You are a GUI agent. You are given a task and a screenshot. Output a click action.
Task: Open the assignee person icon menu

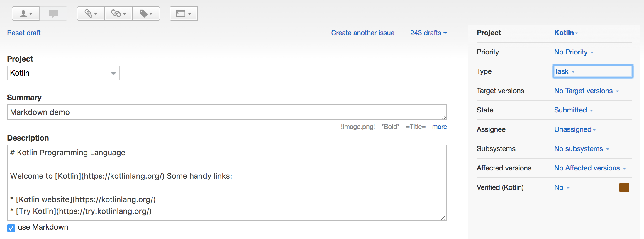(x=26, y=13)
